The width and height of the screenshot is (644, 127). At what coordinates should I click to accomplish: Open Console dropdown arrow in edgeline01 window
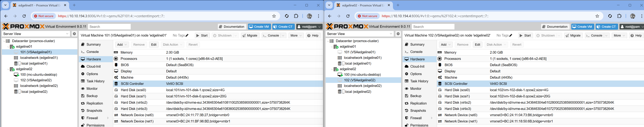pos(283,36)
